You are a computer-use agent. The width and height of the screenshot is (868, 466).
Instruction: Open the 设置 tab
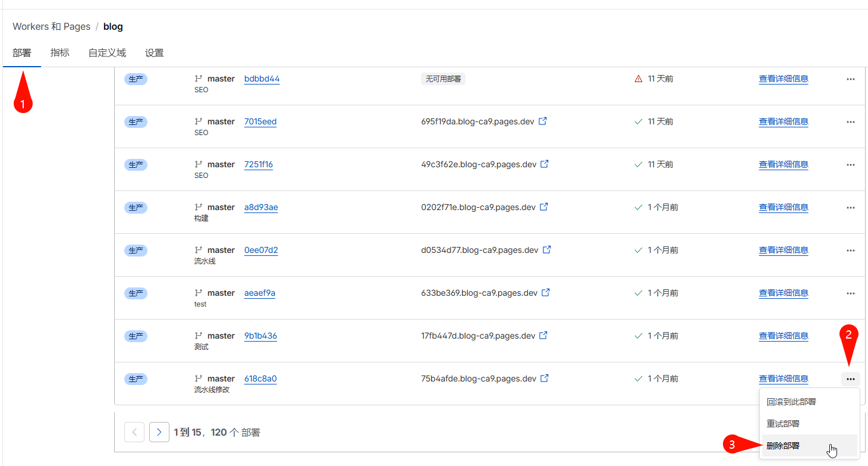tap(154, 52)
